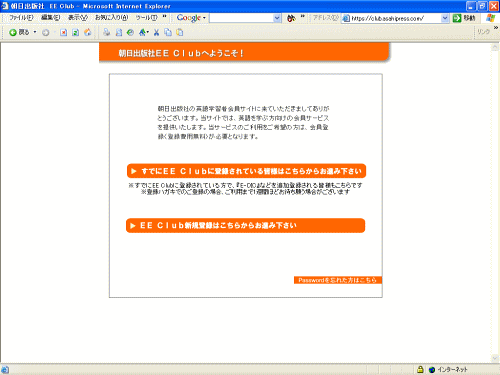Open the お気に入り(A) menu
This screenshot has width=500, height=375.
tap(111, 18)
